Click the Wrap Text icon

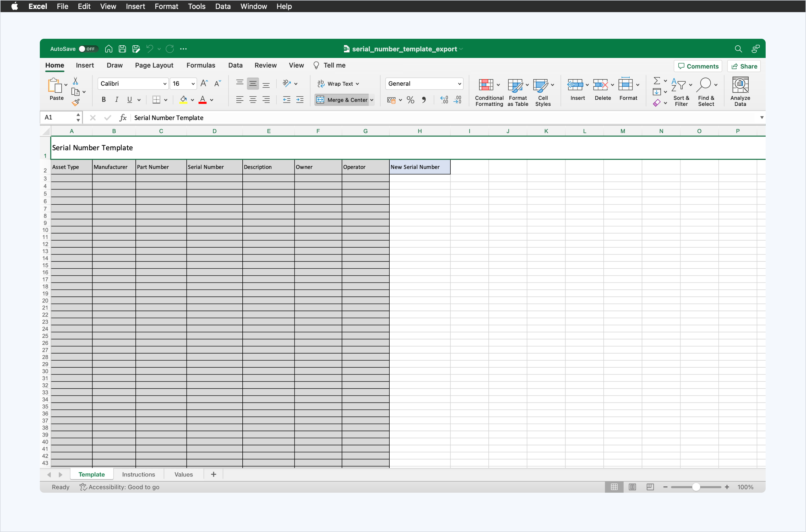coord(339,84)
